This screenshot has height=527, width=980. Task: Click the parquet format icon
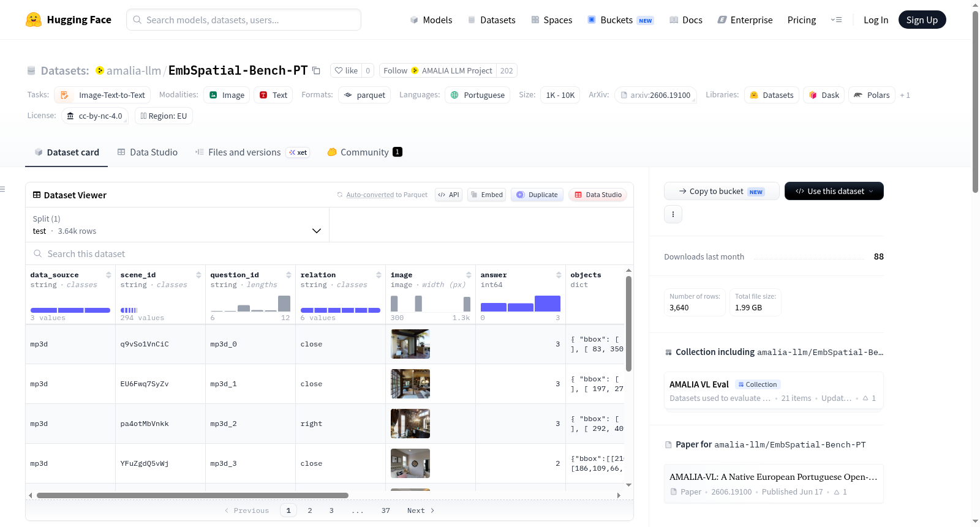[348, 95]
